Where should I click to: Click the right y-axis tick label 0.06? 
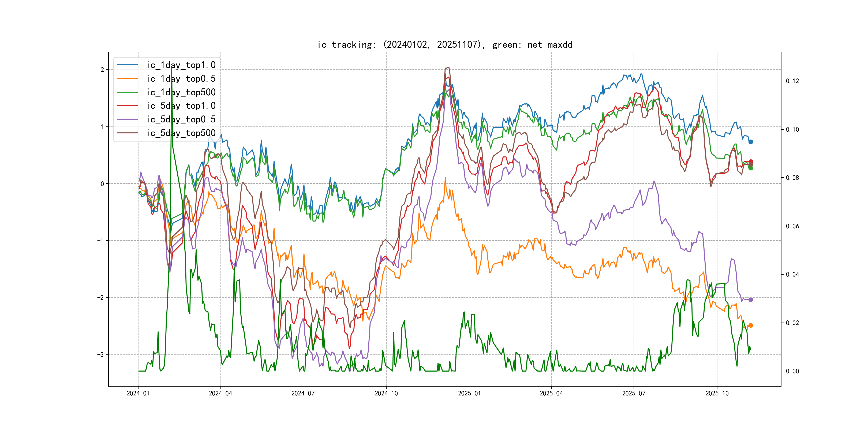click(792, 226)
